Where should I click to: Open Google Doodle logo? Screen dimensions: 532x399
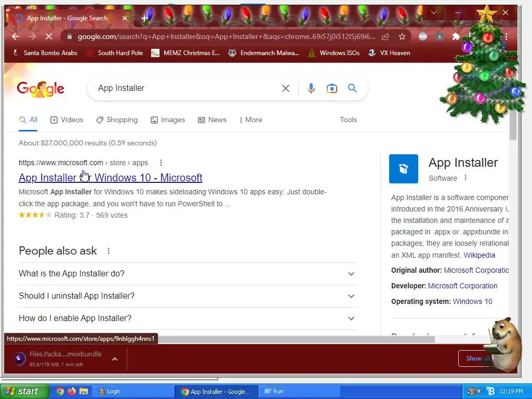pyautogui.click(x=41, y=89)
